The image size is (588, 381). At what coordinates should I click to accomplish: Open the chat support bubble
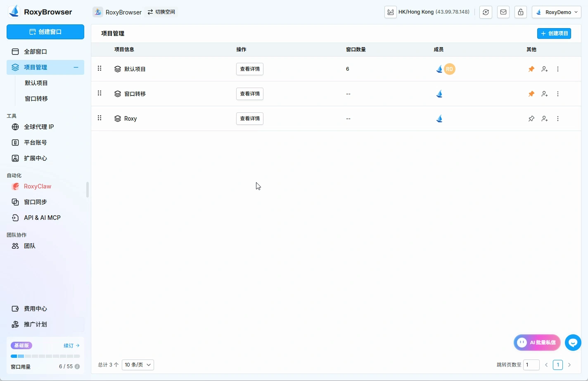[x=573, y=343]
